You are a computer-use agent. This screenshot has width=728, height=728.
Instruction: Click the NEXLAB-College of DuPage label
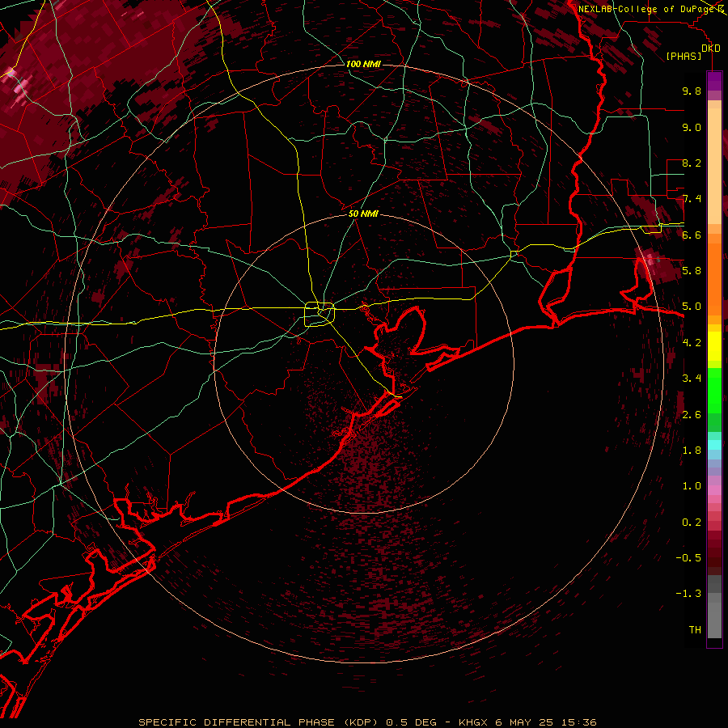click(x=646, y=9)
